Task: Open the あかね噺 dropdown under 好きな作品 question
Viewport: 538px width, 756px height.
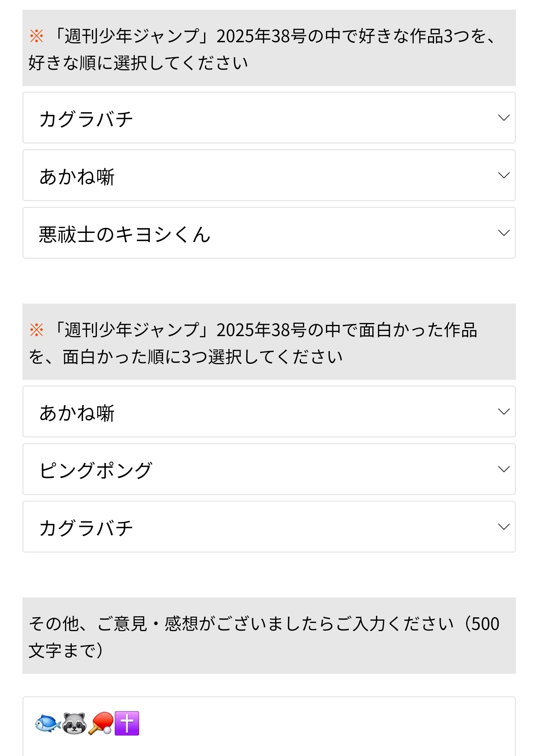Action: pyautogui.click(x=268, y=175)
